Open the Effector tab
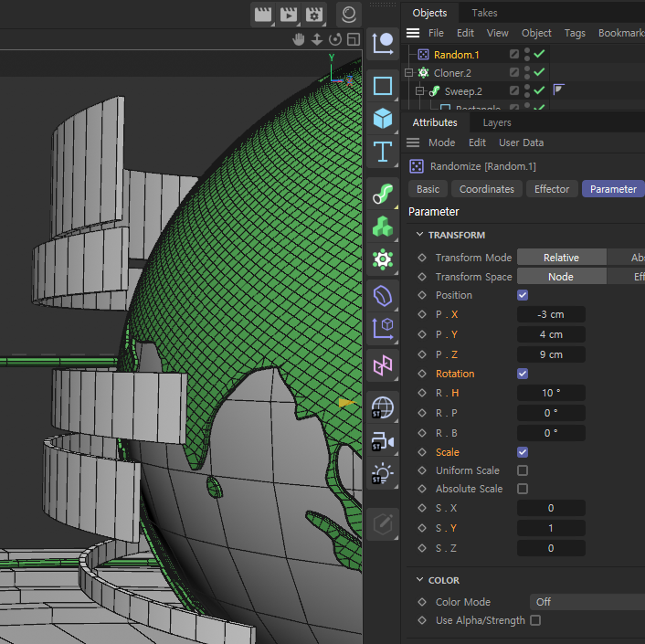This screenshot has width=645, height=644. [552, 189]
